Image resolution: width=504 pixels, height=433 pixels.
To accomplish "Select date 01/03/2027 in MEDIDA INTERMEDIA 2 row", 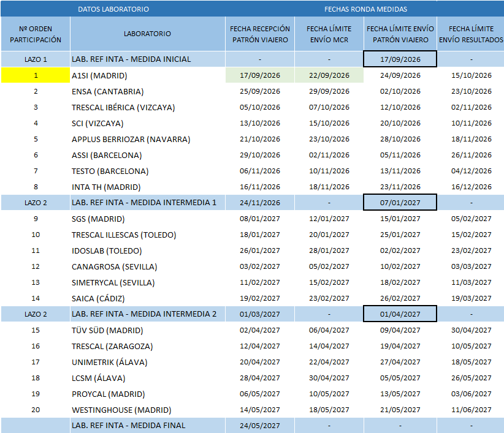I will pos(260,314).
